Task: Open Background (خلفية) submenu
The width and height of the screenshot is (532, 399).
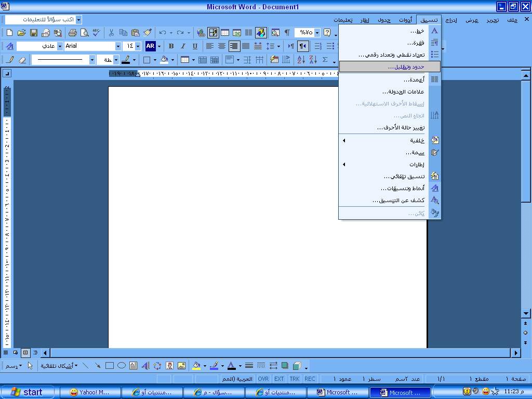Action: pyautogui.click(x=390, y=140)
